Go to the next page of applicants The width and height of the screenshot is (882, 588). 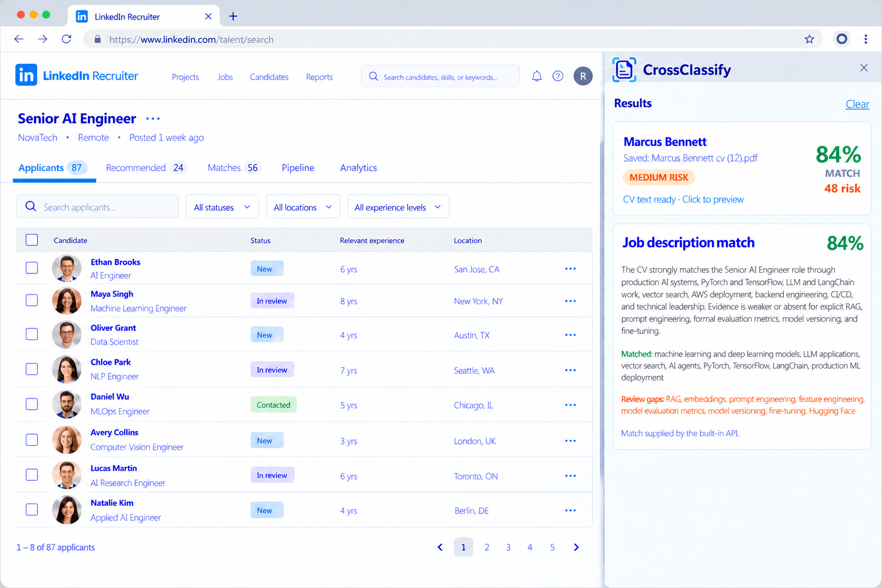576,547
